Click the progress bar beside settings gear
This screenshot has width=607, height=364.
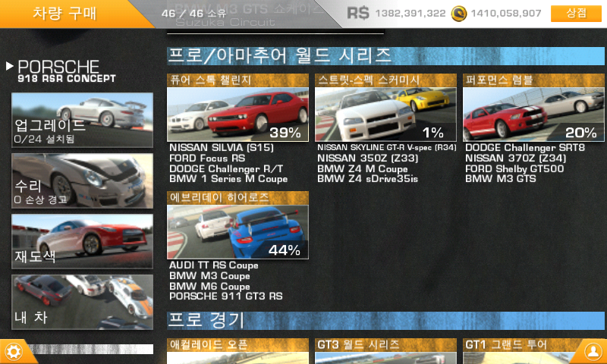pos(91,350)
